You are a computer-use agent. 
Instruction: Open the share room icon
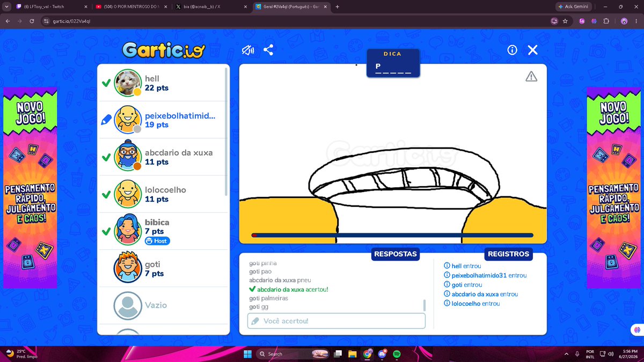268,50
